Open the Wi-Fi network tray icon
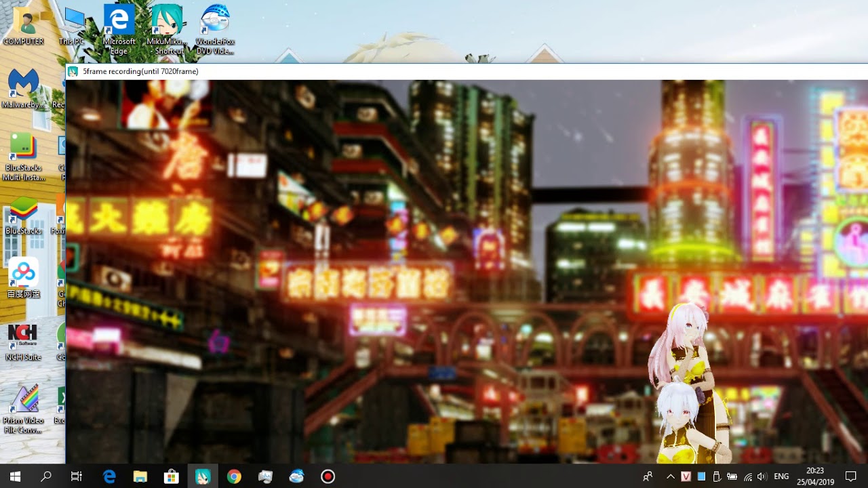 click(748, 476)
